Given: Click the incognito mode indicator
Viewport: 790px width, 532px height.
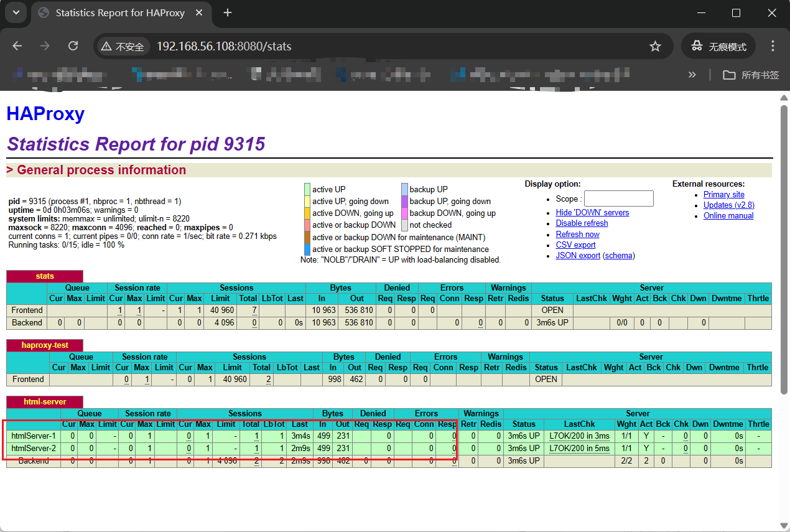Looking at the screenshot, I should pos(718,46).
